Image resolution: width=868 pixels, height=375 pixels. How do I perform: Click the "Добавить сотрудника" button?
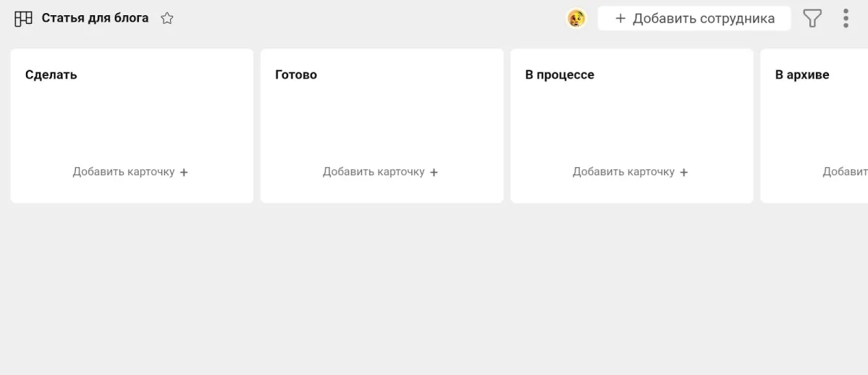pyautogui.click(x=694, y=19)
